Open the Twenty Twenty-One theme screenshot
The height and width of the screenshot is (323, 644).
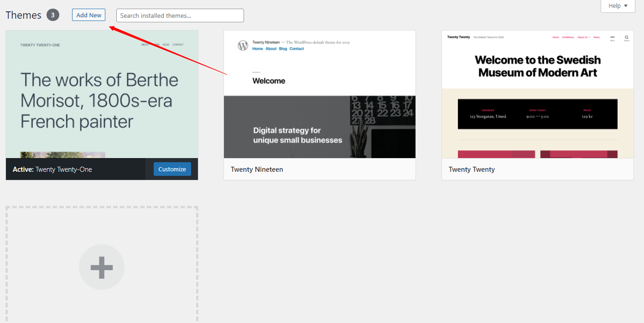(x=102, y=94)
